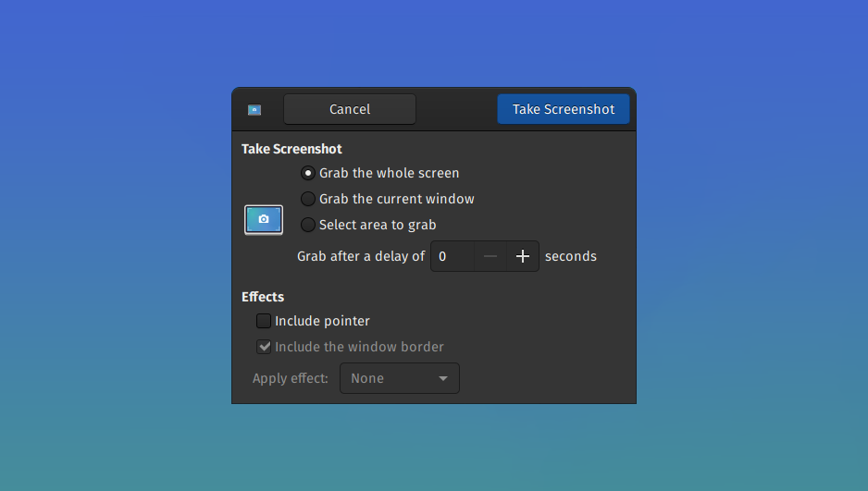Increase the delay with the plus button
868x491 pixels.
(x=523, y=256)
